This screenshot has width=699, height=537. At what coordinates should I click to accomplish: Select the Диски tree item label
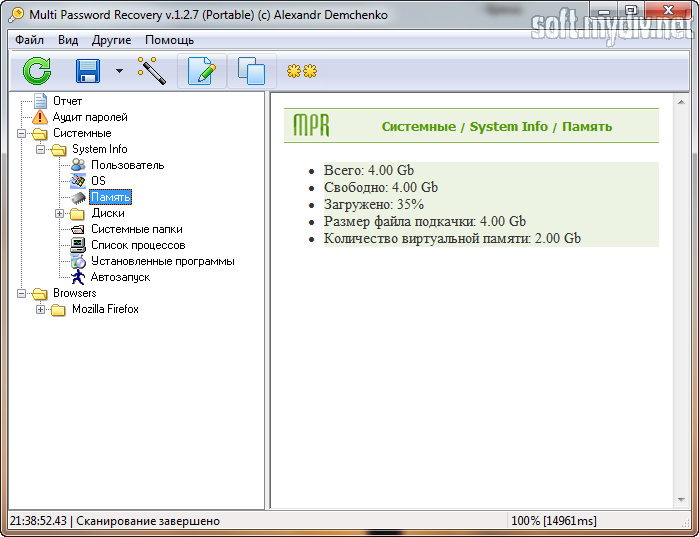coord(108,213)
